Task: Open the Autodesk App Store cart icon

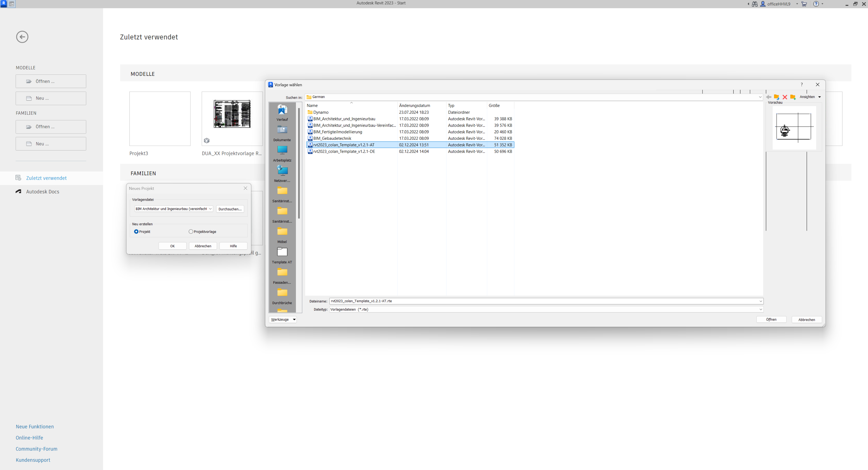Action: click(804, 4)
